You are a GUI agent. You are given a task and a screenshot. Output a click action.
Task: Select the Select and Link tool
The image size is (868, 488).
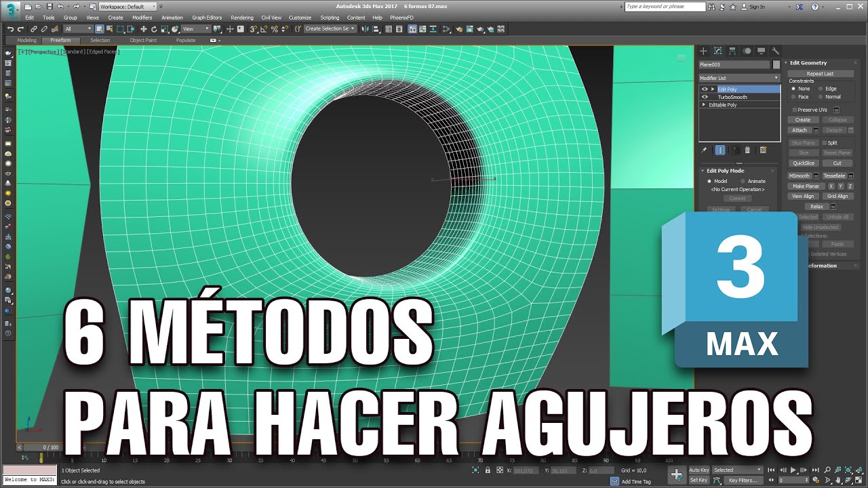coord(33,29)
